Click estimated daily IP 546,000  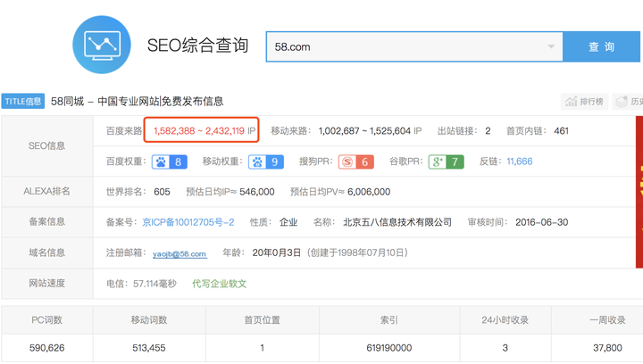(x=257, y=192)
